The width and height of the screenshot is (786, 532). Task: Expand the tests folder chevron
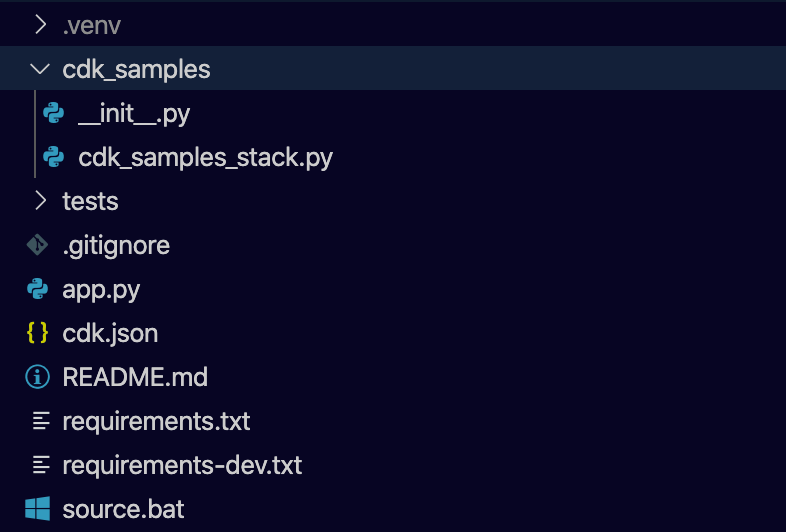(40, 201)
